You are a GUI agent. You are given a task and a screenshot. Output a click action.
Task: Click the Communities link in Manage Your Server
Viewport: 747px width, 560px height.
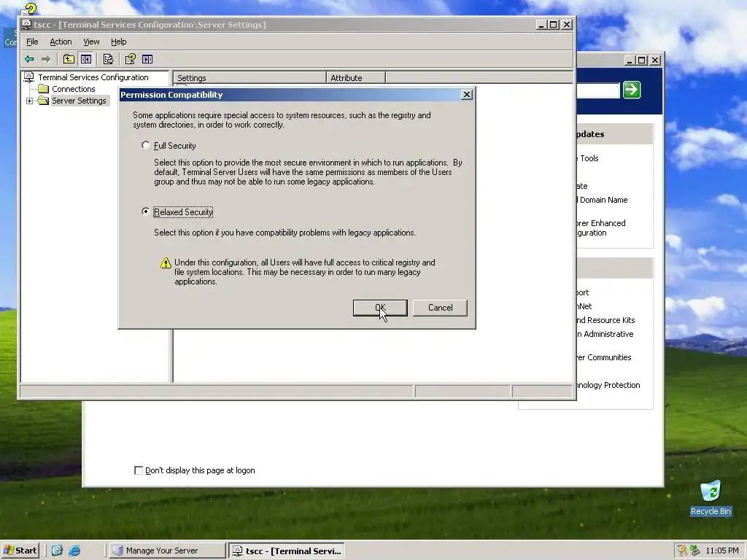point(604,357)
